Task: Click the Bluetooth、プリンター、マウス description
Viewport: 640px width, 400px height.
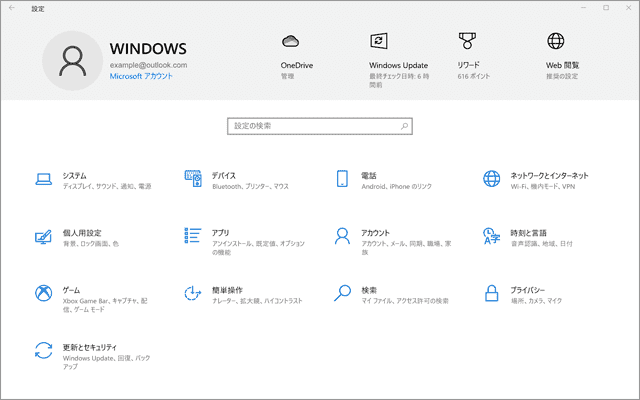Action: coord(250,187)
